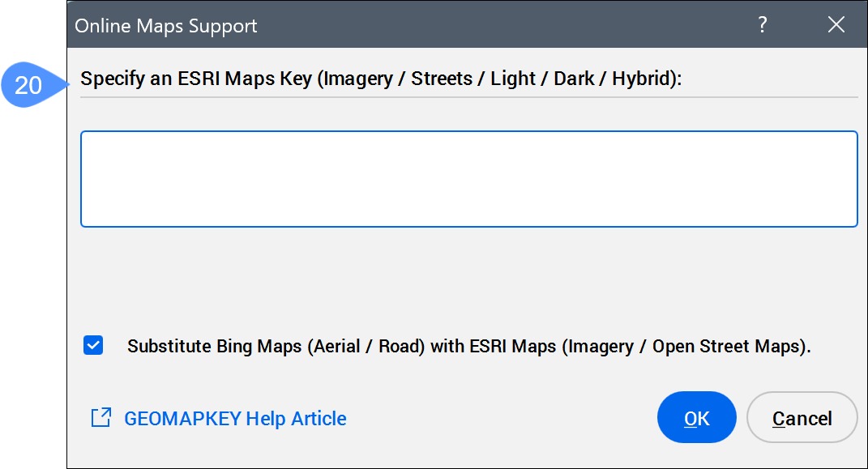Screen dimensions: 868x469
Task: Click the separator line under the heading
Action: click(x=468, y=97)
